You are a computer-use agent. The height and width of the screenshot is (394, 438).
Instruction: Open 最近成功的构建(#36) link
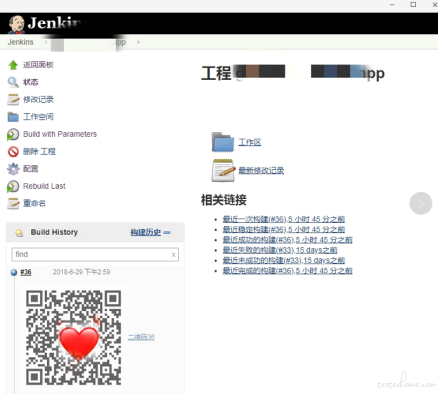pyautogui.click(x=288, y=240)
